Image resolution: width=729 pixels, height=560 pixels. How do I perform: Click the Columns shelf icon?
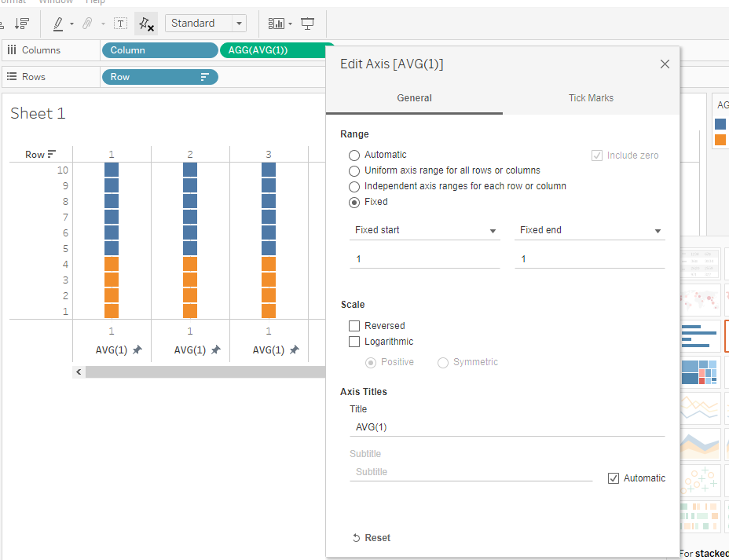[12, 49]
